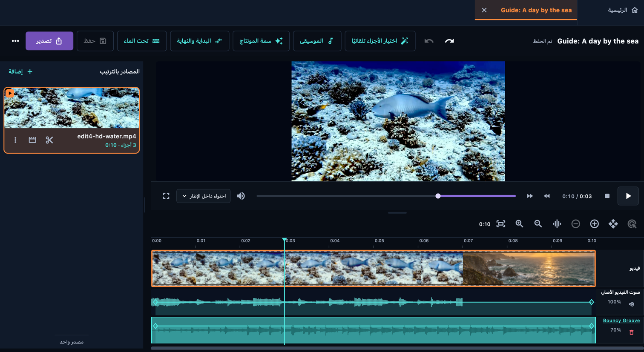Viewport: 644px width, 352px height.
Task: Click the home icon beside الرئيسية
Action: coord(635,10)
